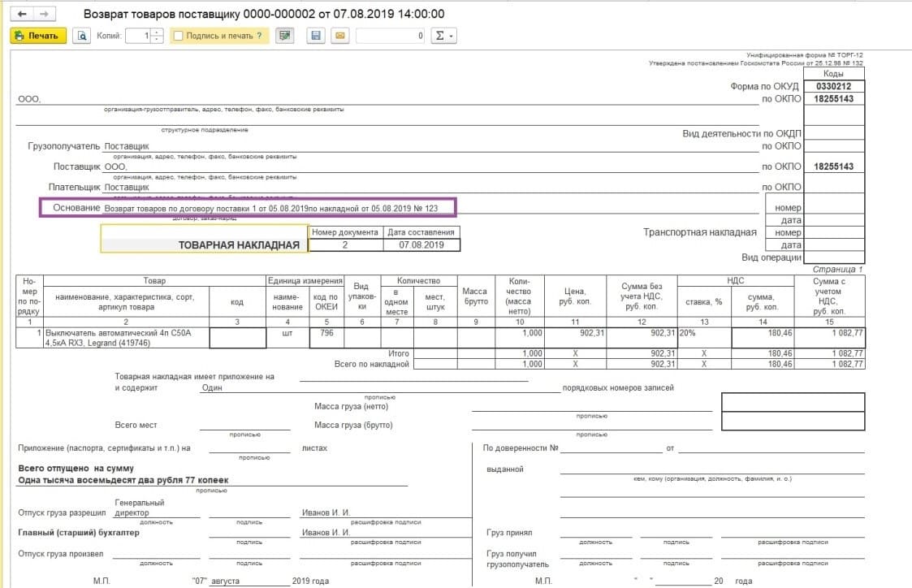Click the Sigma sum icon
Image resolution: width=912 pixels, height=588 pixels.
(x=440, y=36)
